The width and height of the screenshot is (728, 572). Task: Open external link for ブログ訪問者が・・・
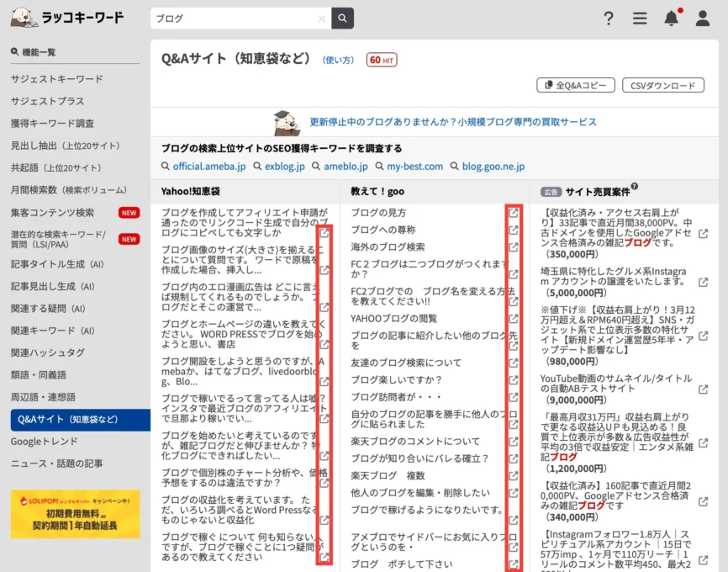click(x=513, y=397)
